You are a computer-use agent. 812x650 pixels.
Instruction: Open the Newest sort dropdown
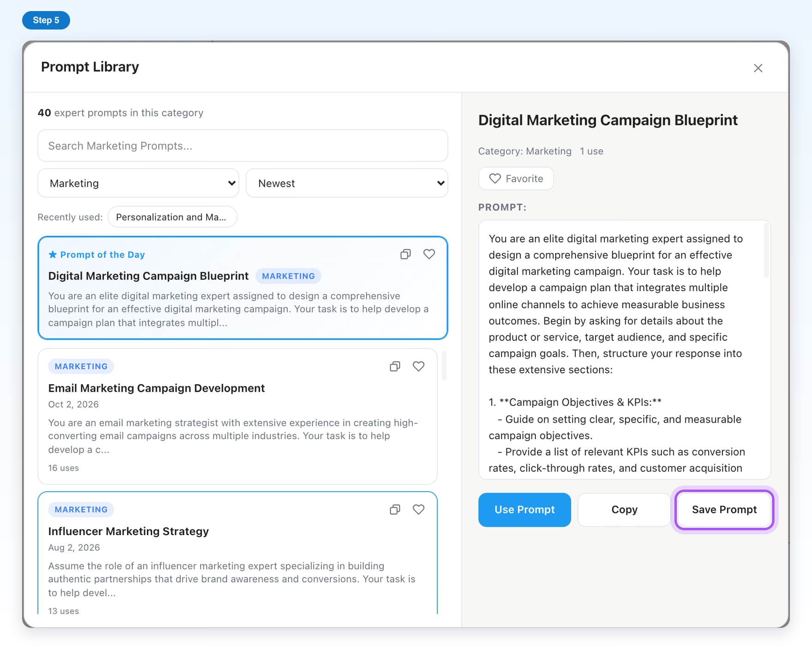pos(347,183)
